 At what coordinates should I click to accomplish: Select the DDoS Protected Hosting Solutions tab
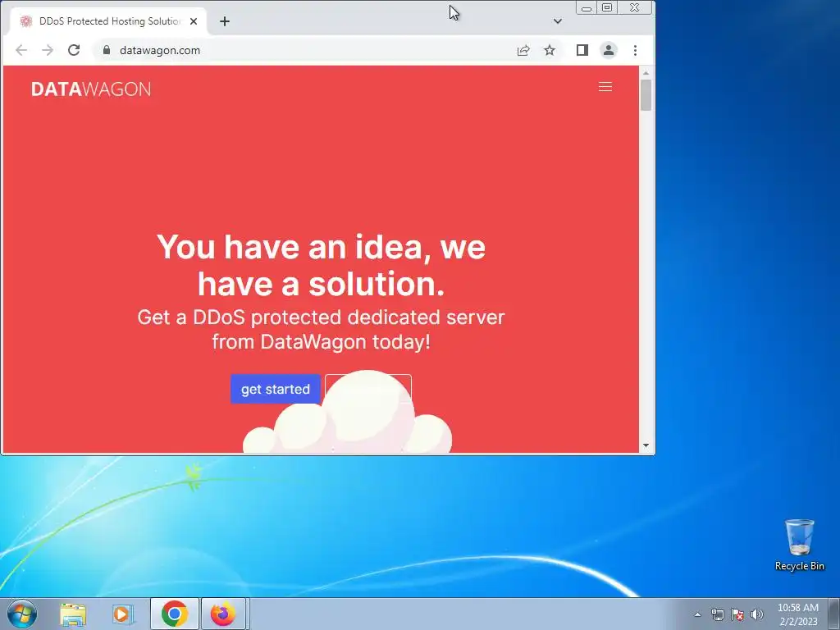(x=109, y=21)
